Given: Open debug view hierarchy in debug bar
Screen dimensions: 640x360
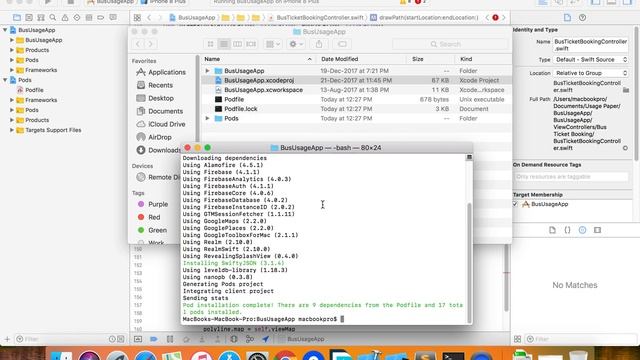Looking at the screenshot, I should [x=234, y=339].
